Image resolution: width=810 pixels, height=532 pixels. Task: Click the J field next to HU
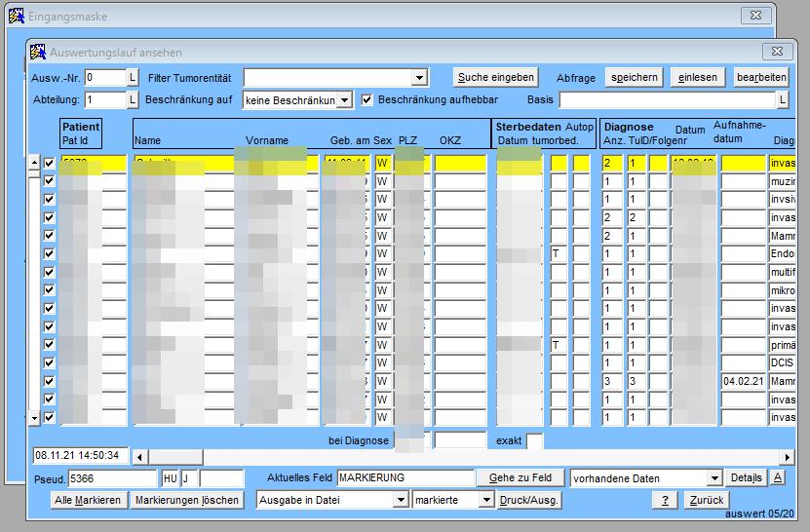click(188, 478)
